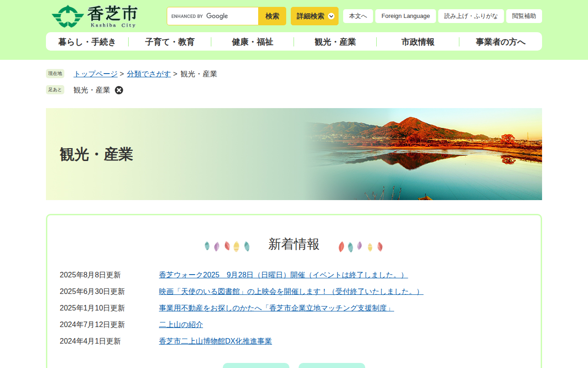The height and width of the screenshot is (368, 588).
Task: Open 読み上げ・ふりがな options
Action: pos(471,16)
